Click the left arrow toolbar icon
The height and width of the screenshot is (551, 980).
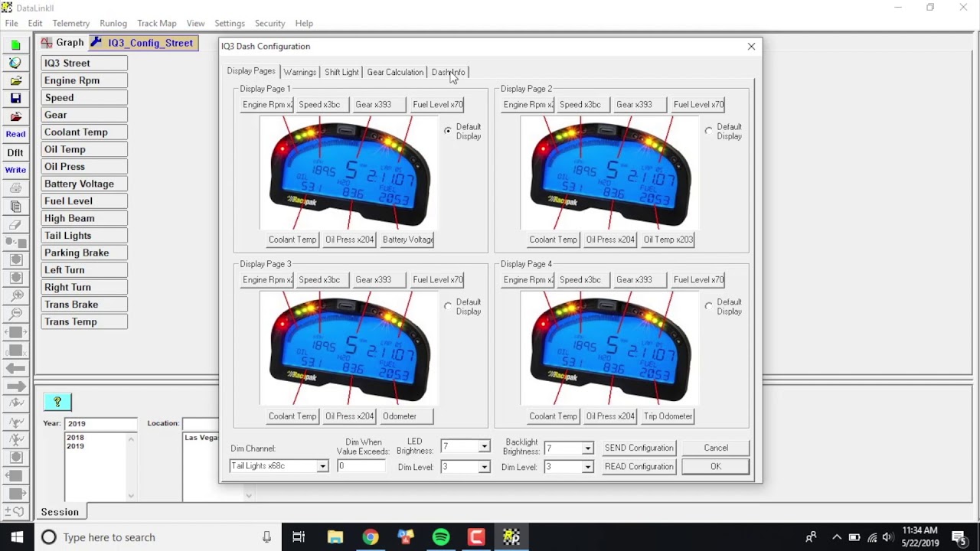point(15,368)
